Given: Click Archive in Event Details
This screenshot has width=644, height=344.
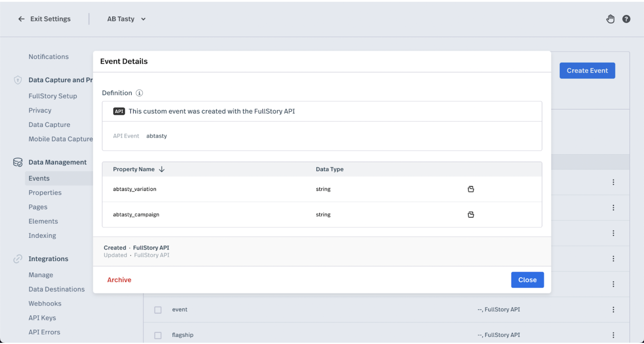Looking at the screenshot, I should click(x=119, y=280).
